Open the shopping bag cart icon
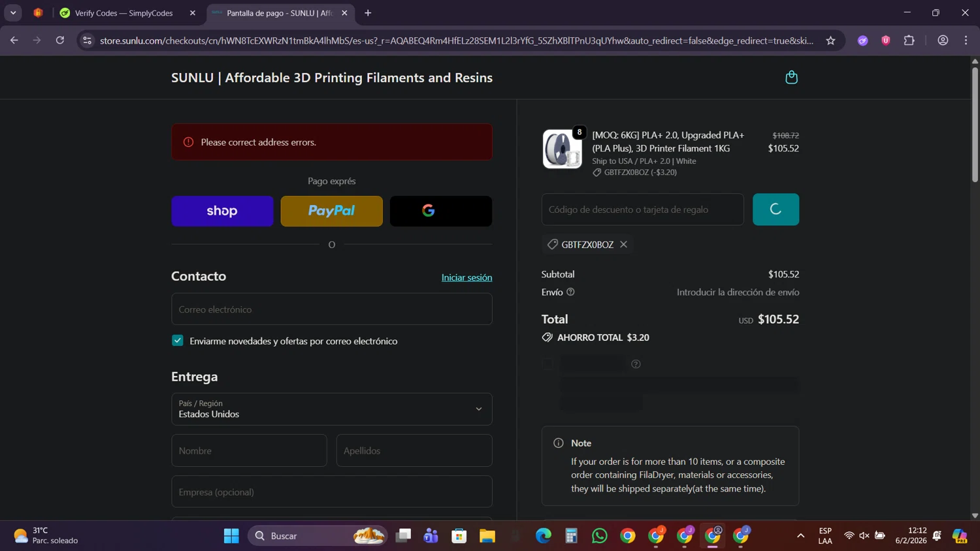 point(791,78)
